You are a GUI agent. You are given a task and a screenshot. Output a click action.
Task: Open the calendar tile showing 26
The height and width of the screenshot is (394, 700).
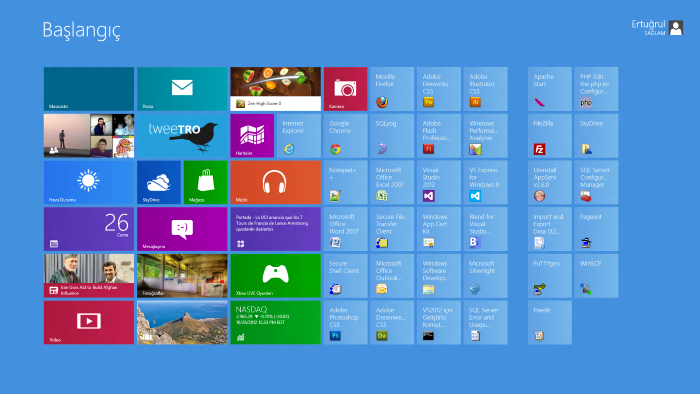click(89, 229)
